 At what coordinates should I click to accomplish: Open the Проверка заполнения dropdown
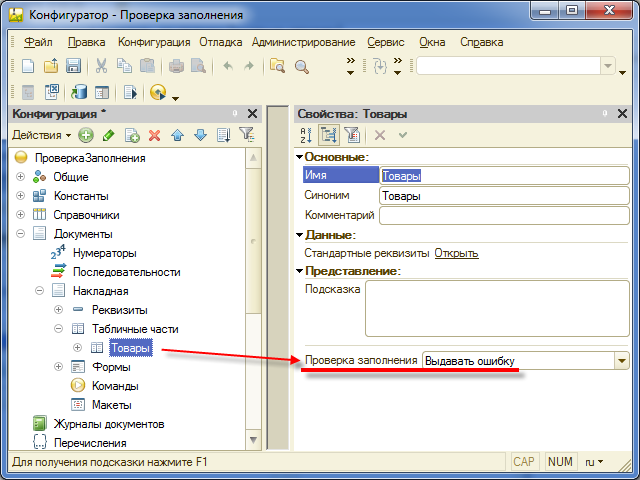point(621,361)
